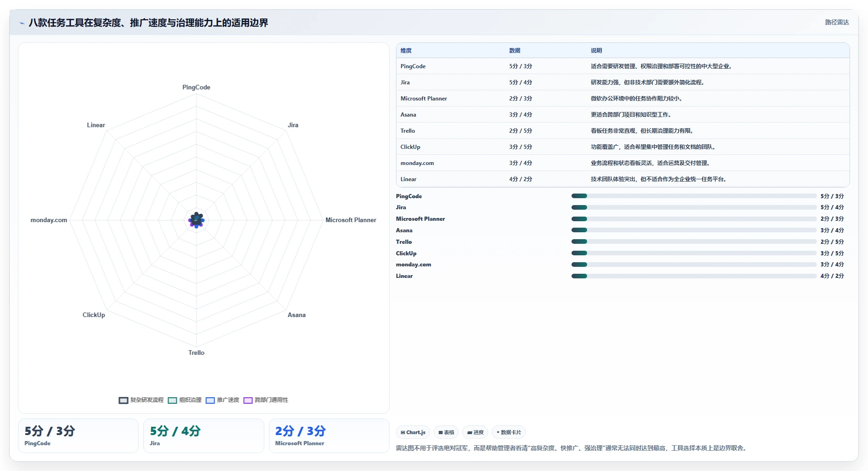Click table description 更适合跨部门项目和知识型工作
Viewport: 868px width, 471px height.
pos(631,115)
